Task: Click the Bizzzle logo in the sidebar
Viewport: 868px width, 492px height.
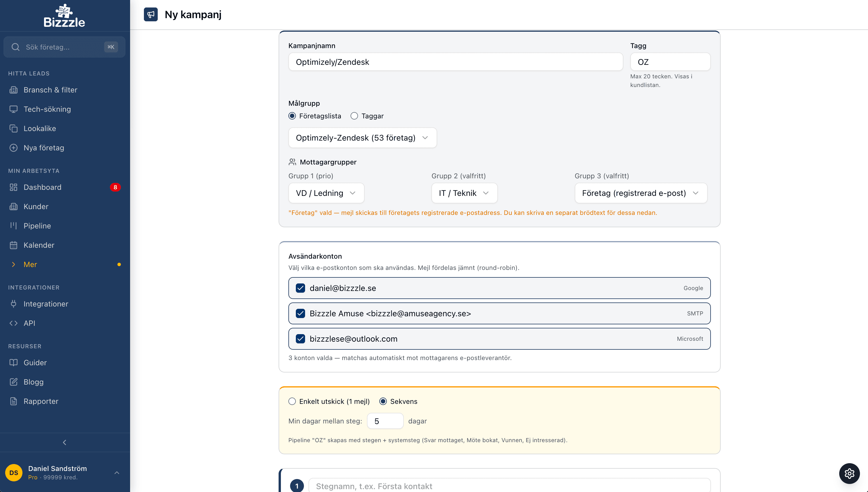Action: [x=64, y=16]
